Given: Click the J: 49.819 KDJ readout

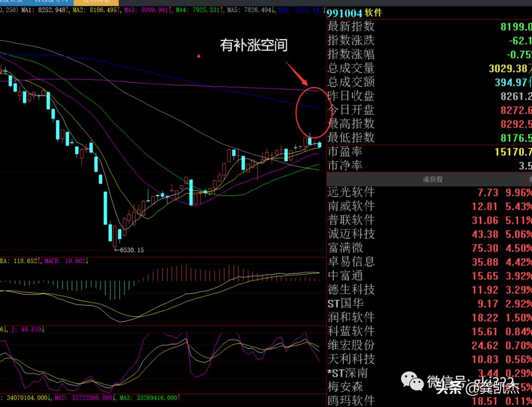Looking at the screenshot, I should pyautogui.click(x=28, y=329).
